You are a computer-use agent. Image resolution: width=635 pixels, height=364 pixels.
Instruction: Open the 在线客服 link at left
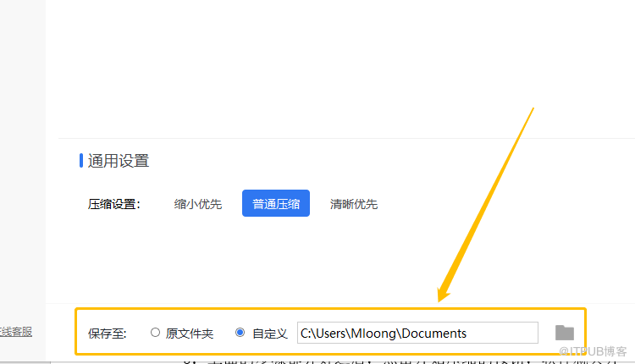(15, 332)
